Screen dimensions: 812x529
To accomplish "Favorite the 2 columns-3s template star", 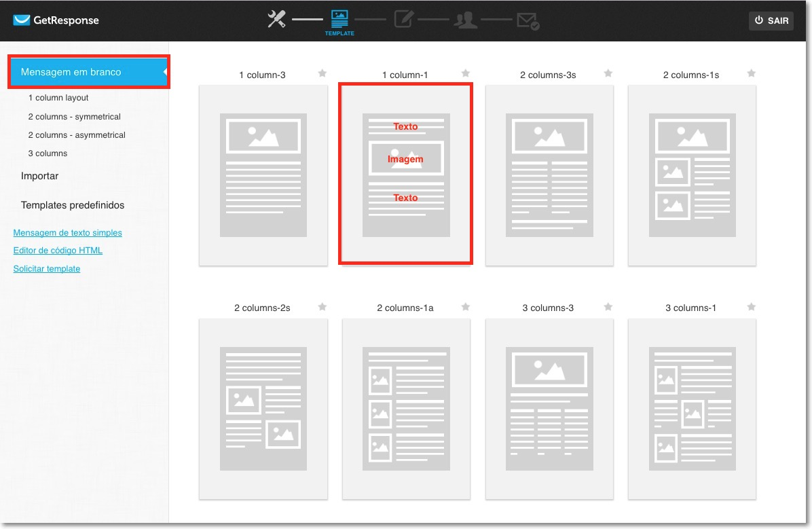I will pyautogui.click(x=608, y=73).
